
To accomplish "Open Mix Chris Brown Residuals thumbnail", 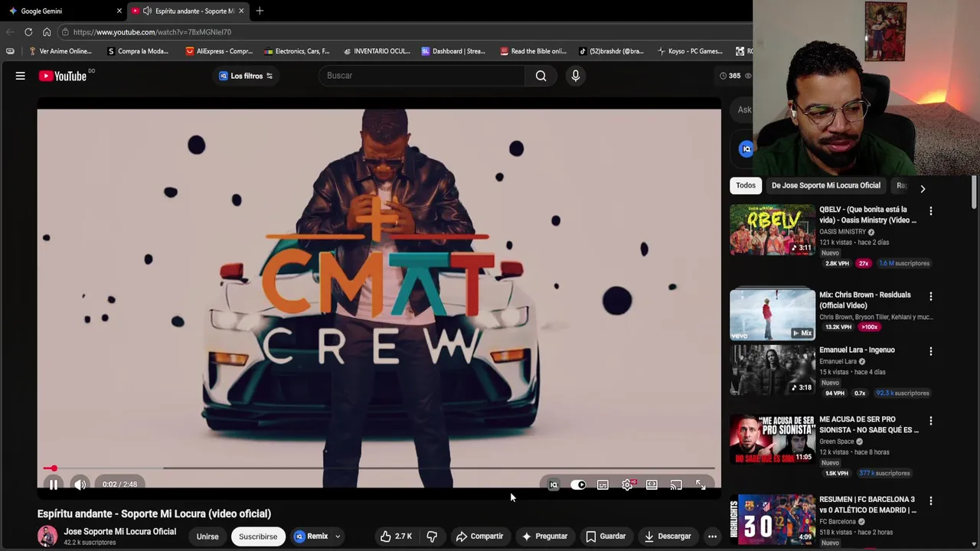I will coord(773,314).
